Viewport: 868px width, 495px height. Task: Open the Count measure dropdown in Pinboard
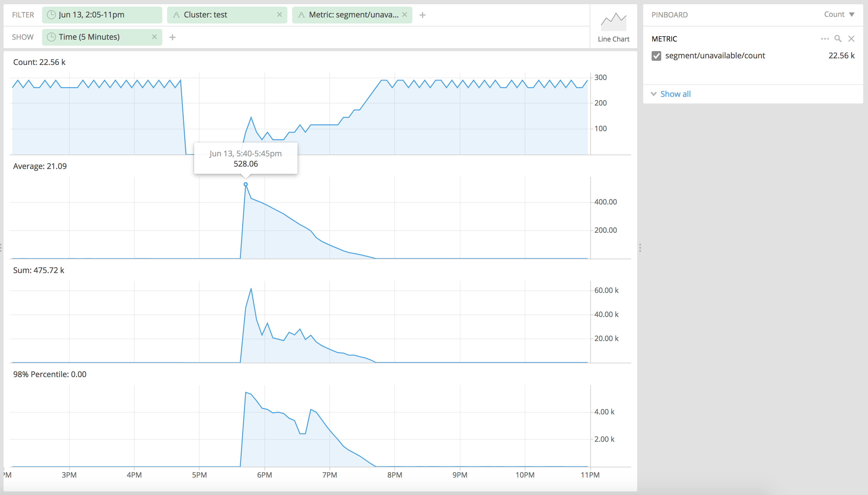tap(839, 14)
